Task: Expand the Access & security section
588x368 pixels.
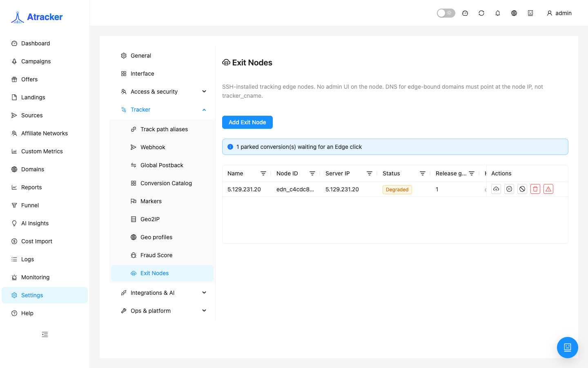Action: pyautogui.click(x=163, y=92)
